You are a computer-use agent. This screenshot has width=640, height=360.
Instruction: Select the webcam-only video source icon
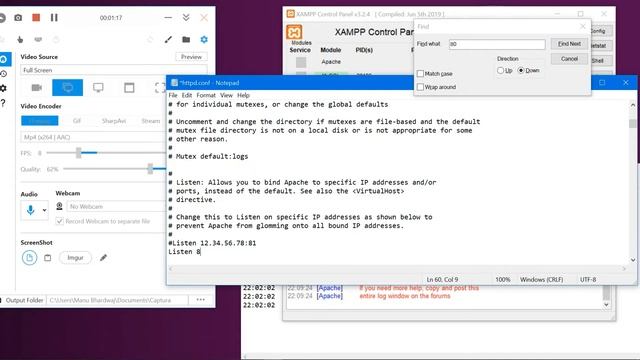(37, 87)
